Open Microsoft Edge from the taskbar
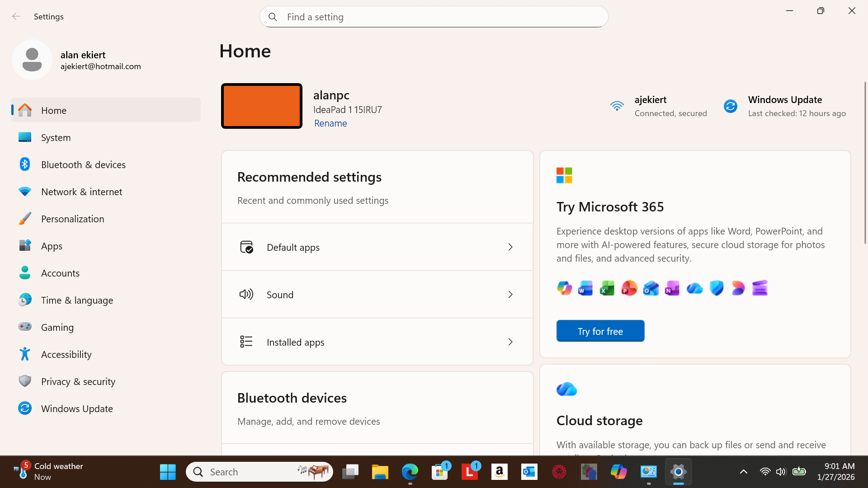The image size is (868, 488). pyautogui.click(x=410, y=472)
